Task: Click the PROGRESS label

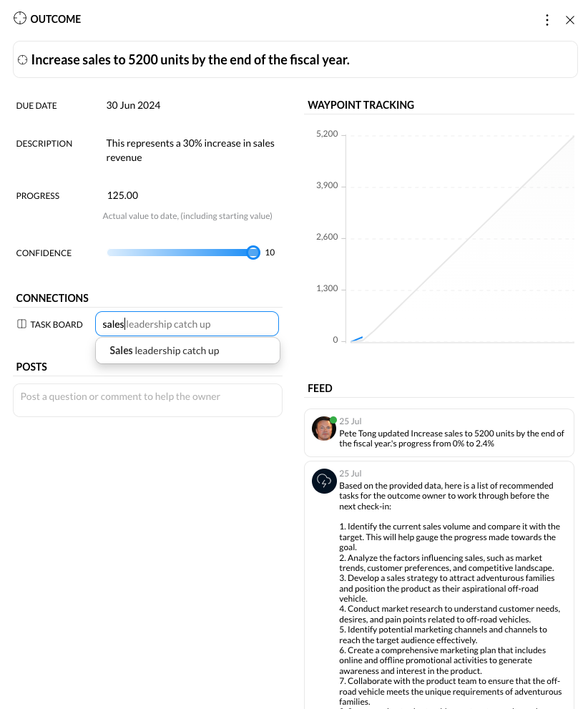Action: click(38, 196)
